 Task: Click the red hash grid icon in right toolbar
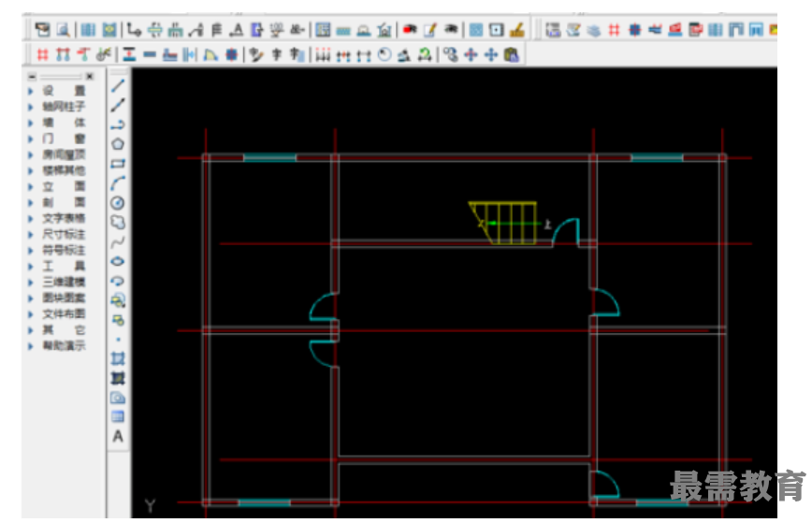pyautogui.click(x=615, y=30)
